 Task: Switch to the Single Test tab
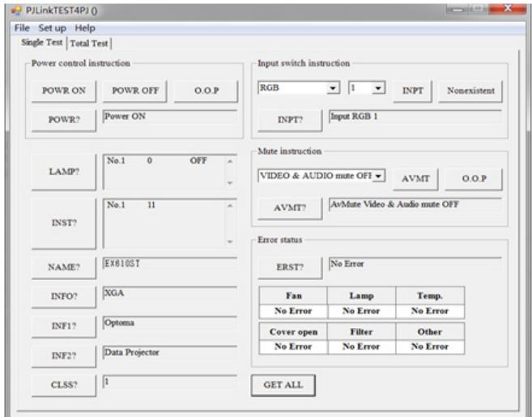pyautogui.click(x=42, y=42)
